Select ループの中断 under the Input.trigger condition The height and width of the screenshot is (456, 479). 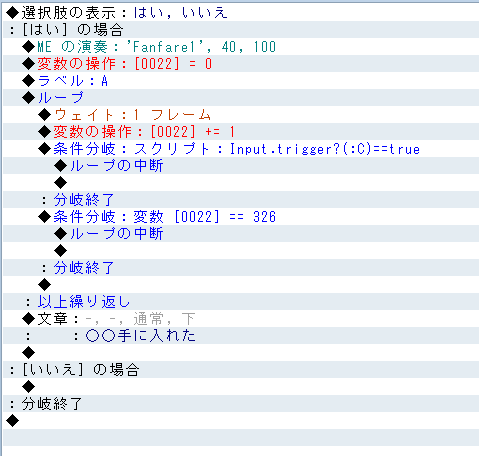click(x=241, y=166)
